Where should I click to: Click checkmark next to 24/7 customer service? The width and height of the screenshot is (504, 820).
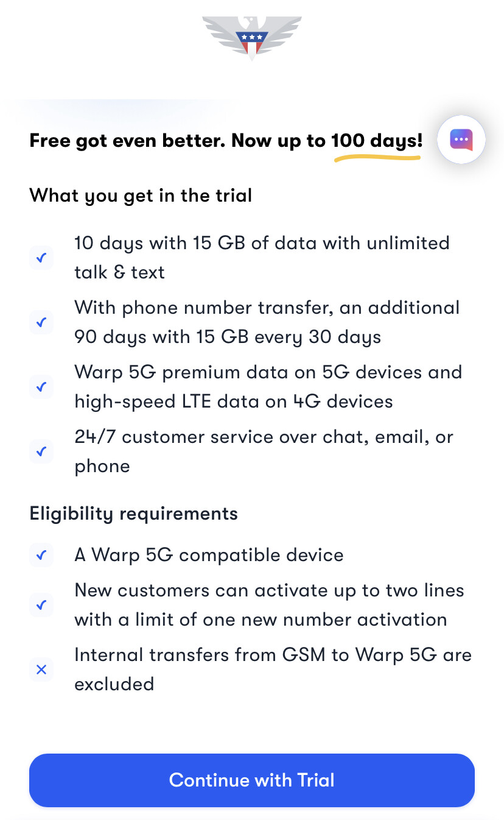tap(41, 451)
